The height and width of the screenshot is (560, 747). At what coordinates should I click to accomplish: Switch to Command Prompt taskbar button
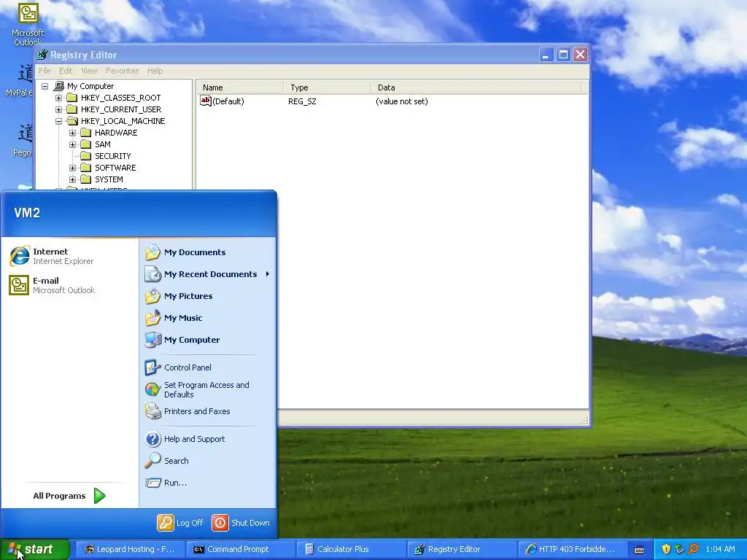click(239, 550)
